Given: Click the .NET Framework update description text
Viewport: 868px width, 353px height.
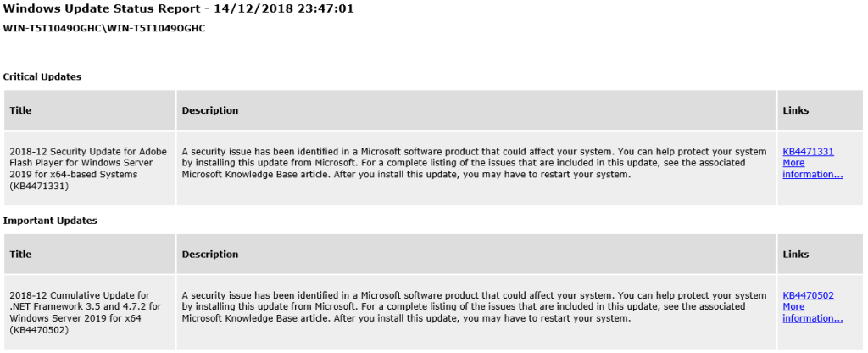Looking at the screenshot, I should pos(475,307).
